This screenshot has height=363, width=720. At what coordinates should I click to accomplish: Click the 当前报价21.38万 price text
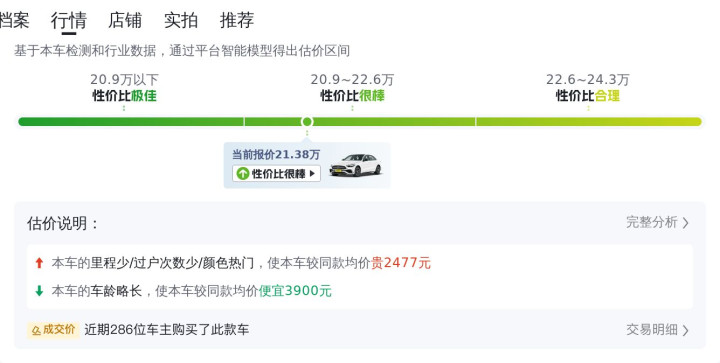(x=276, y=155)
